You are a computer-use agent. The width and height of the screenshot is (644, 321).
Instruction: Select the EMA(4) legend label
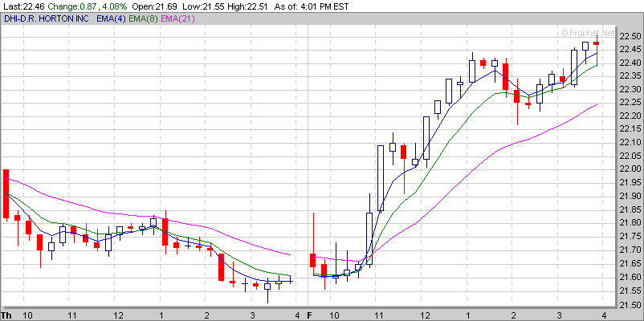click(x=111, y=18)
